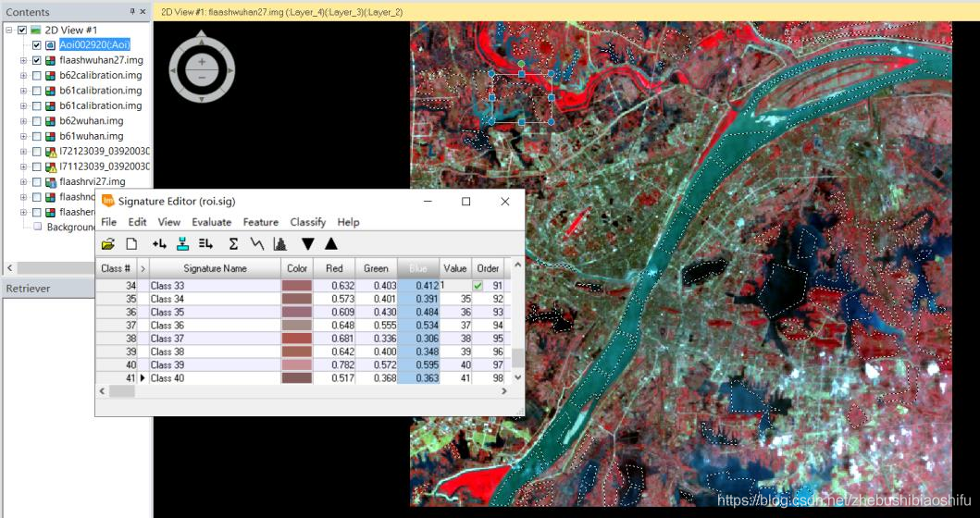Zoom out with the navigation wheel minus

(201, 78)
